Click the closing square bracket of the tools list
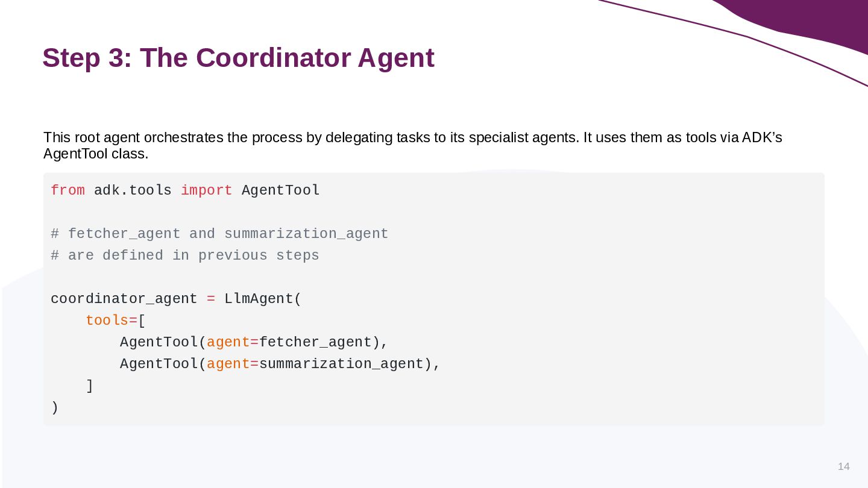 point(90,386)
